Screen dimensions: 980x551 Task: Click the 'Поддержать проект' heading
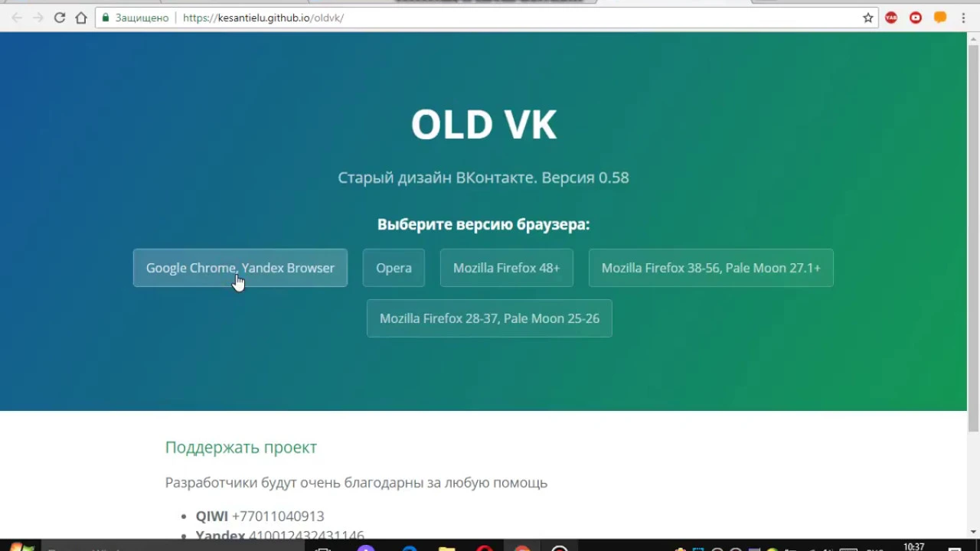click(x=241, y=448)
